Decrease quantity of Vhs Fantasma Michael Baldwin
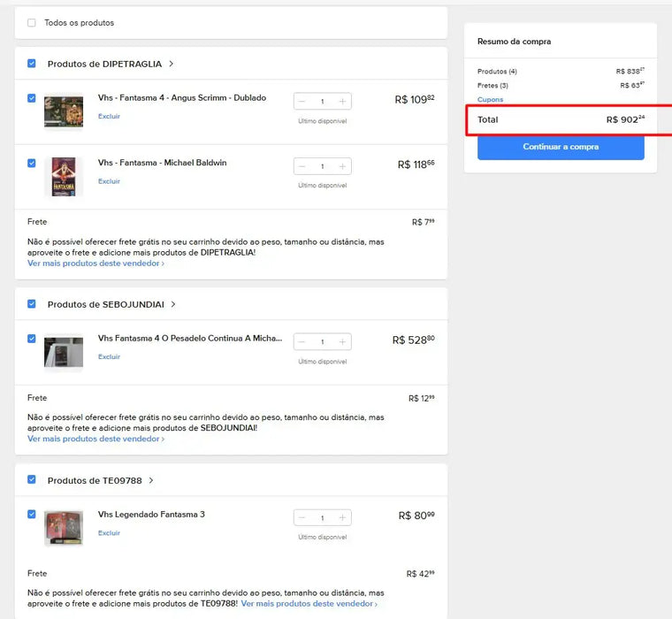 tap(302, 166)
